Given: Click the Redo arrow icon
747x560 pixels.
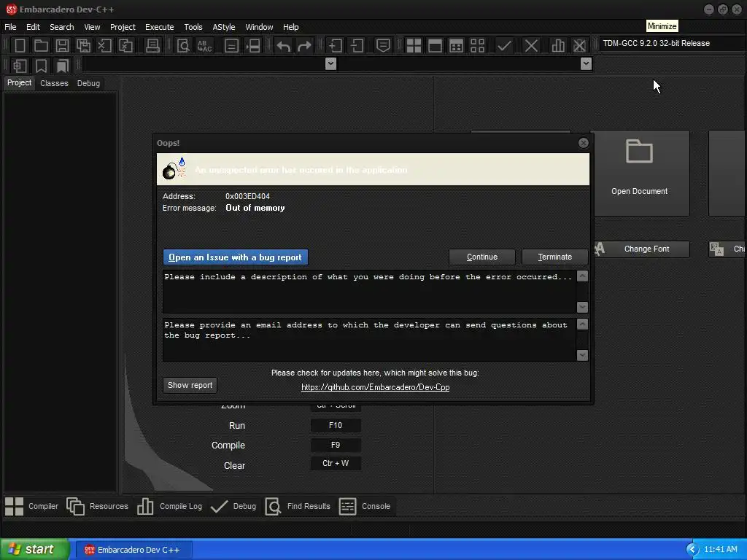Looking at the screenshot, I should click(x=304, y=46).
